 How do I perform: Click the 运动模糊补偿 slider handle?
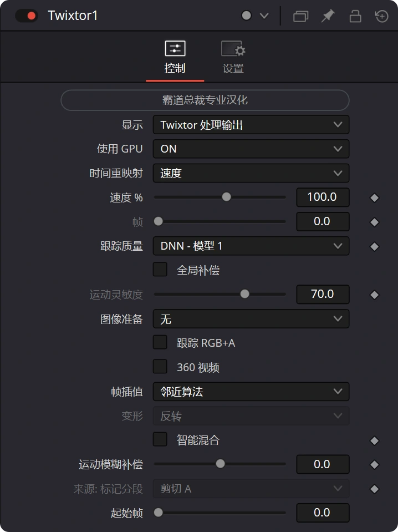(x=221, y=464)
